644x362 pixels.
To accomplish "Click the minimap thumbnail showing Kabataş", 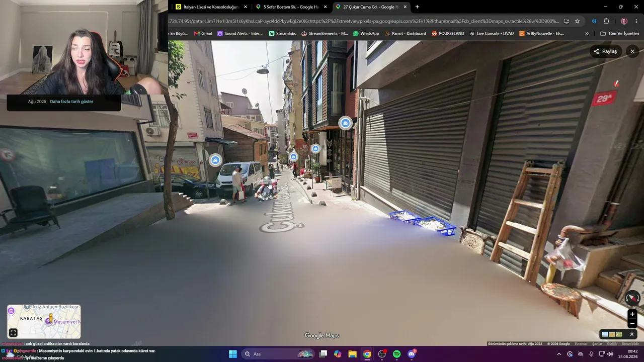I will point(44,322).
